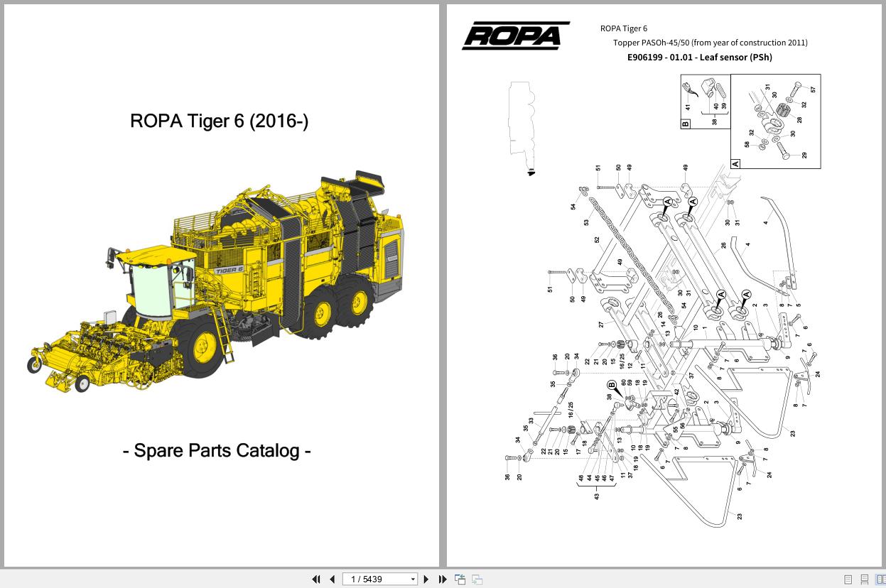Click the ROPA Tiger 6 (2016-) title
Screen dimensions: 886x588
[220, 121]
